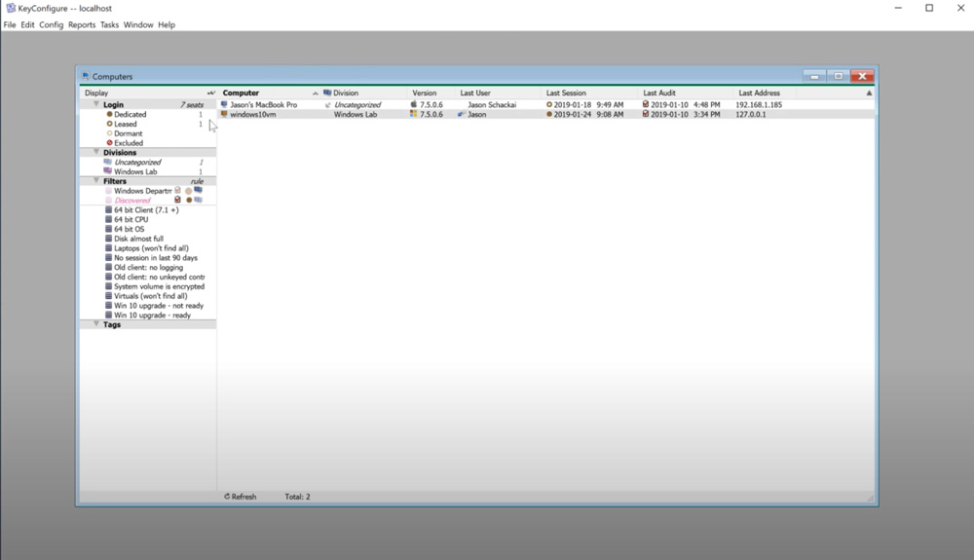The image size is (974, 560).
Task: Click the audit icon beside 4:48 PM
Action: tap(646, 104)
